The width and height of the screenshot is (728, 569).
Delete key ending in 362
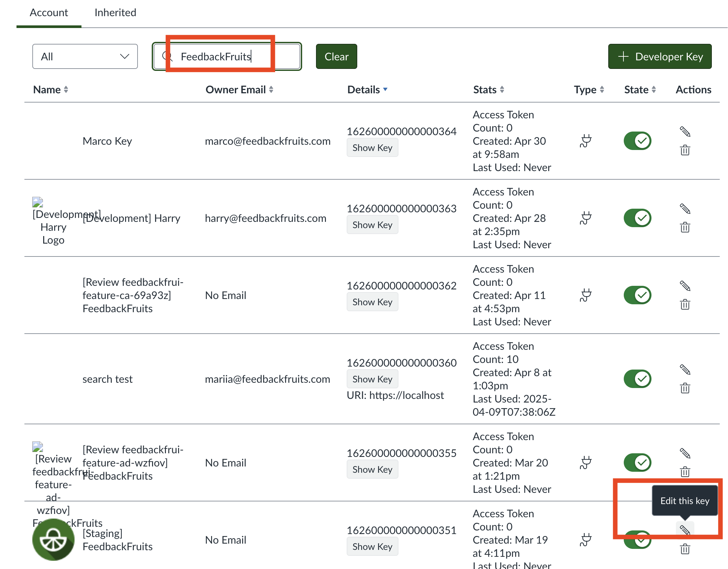[x=685, y=305]
